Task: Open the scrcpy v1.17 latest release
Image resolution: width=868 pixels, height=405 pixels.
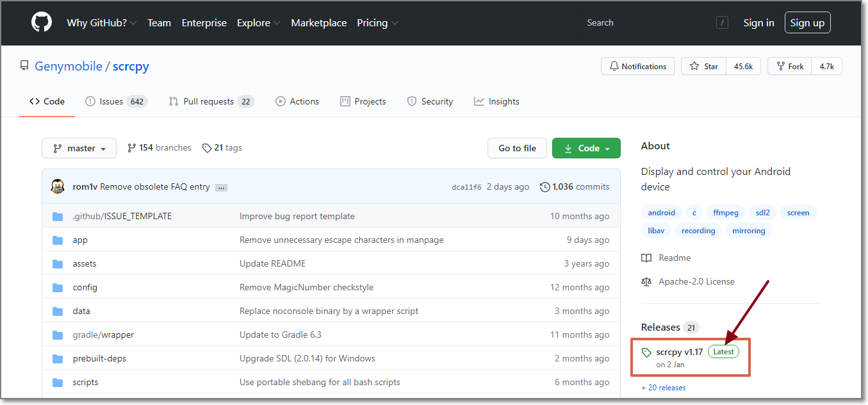Action: pos(679,352)
